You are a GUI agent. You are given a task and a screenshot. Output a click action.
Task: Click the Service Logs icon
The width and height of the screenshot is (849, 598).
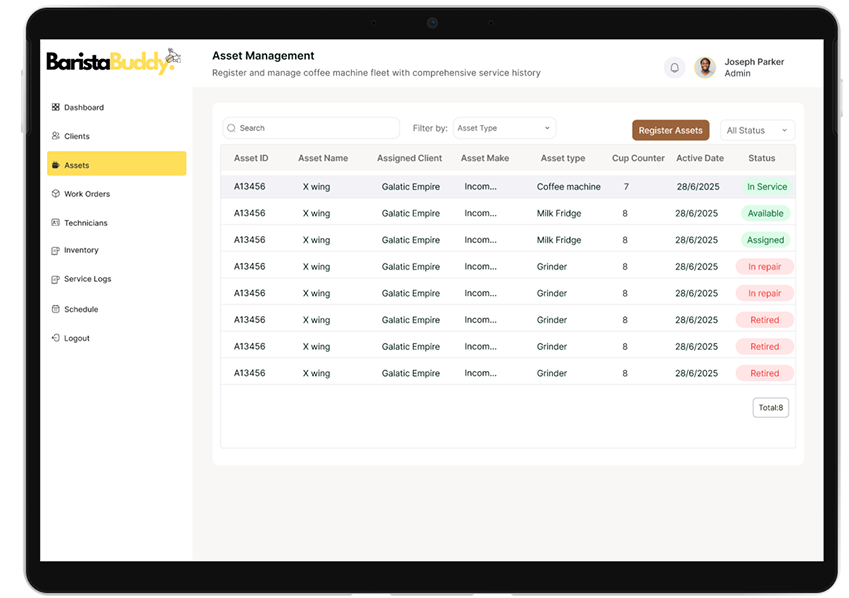(x=56, y=280)
